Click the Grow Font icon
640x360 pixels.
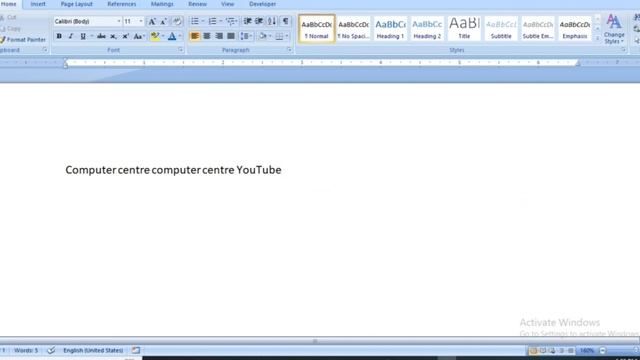(151, 21)
